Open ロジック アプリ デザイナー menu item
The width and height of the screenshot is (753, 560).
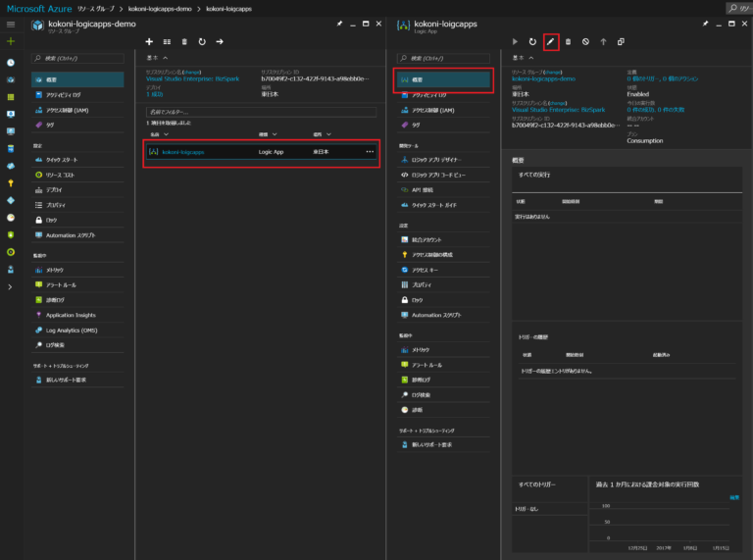436,159
